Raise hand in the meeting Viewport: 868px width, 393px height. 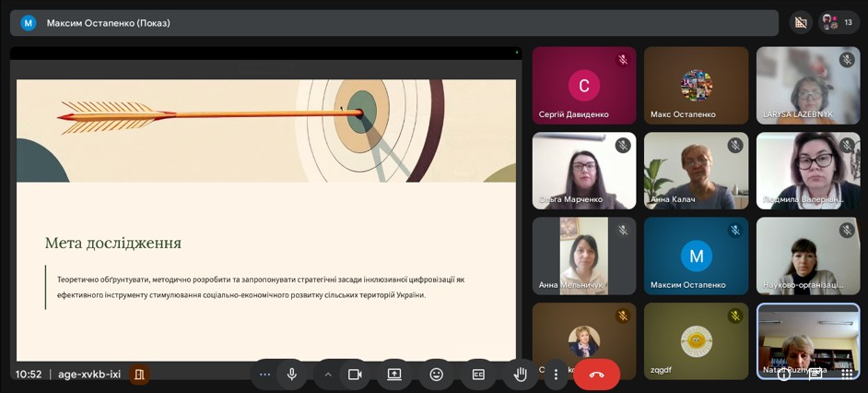click(x=521, y=375)
